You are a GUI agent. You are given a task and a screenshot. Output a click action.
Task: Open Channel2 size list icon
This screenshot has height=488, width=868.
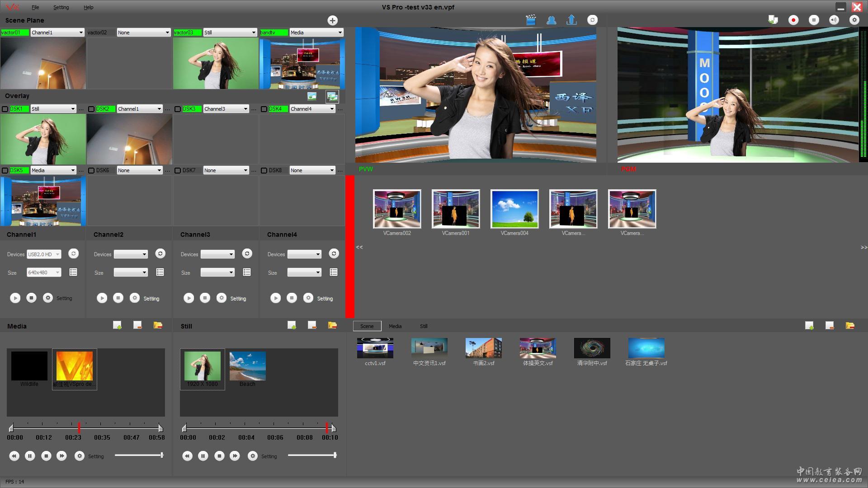point(160,272)
